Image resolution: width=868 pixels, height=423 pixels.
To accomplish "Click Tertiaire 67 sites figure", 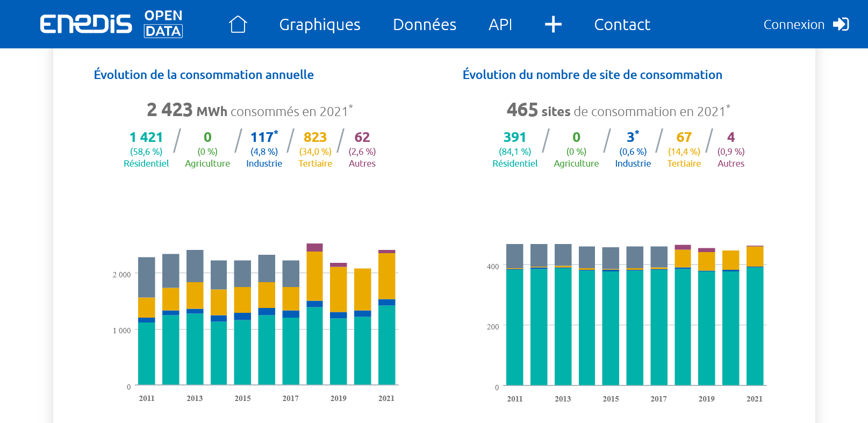I will 684,138.
